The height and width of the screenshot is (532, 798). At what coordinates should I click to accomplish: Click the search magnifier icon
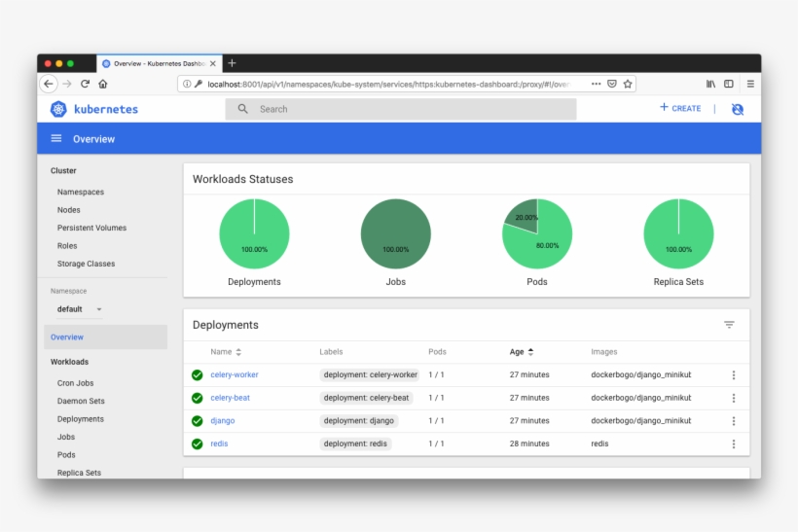click(x=242, y=109)
